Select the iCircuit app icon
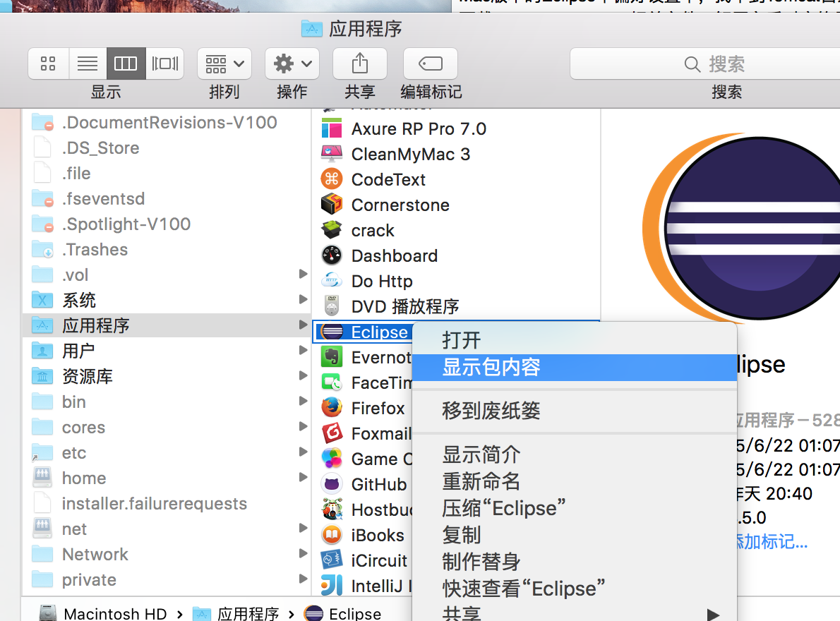The image size is (840, 621). (332, 560)
